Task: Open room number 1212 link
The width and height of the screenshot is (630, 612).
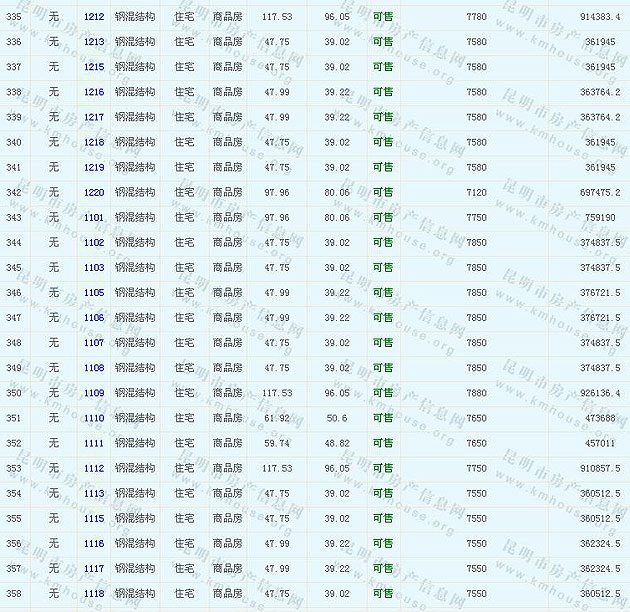Action: click(94, 17)
